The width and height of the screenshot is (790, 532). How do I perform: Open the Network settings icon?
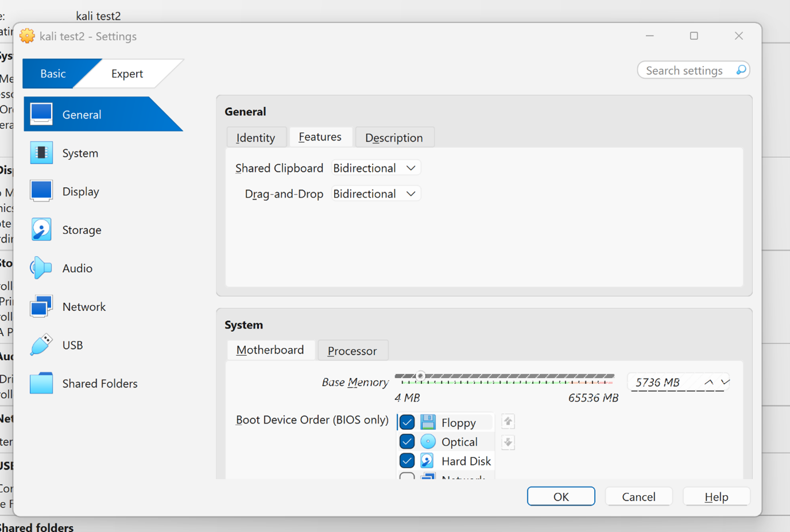tap(41, 306)
